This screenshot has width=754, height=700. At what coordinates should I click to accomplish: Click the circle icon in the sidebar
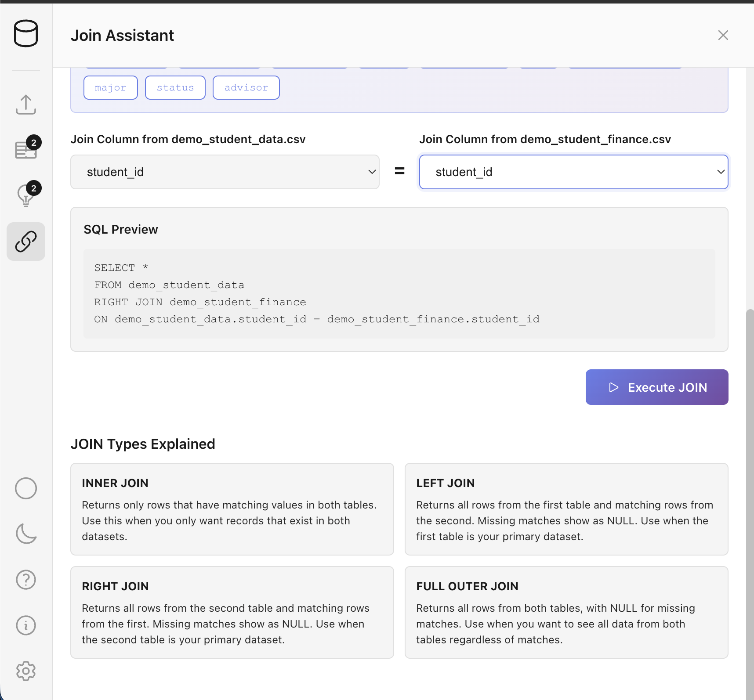tap(26, 488)
